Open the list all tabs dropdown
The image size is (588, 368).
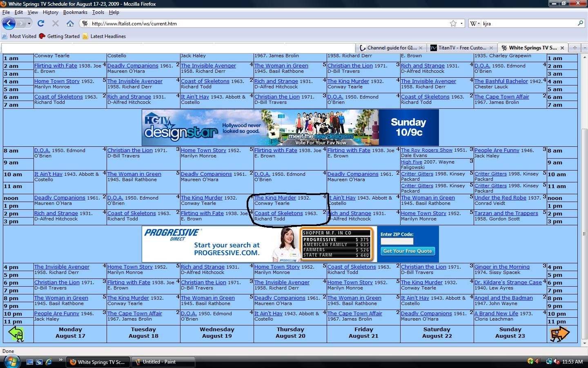584,48
